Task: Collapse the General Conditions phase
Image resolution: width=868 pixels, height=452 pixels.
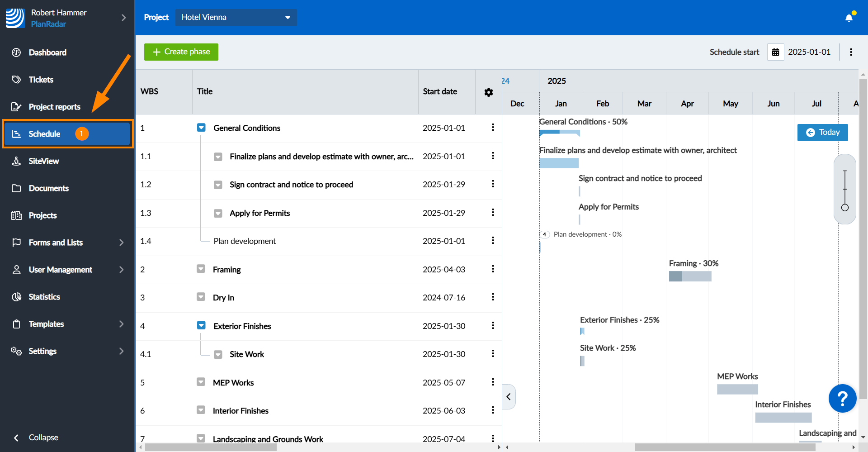Action: [x=201, y=128]
